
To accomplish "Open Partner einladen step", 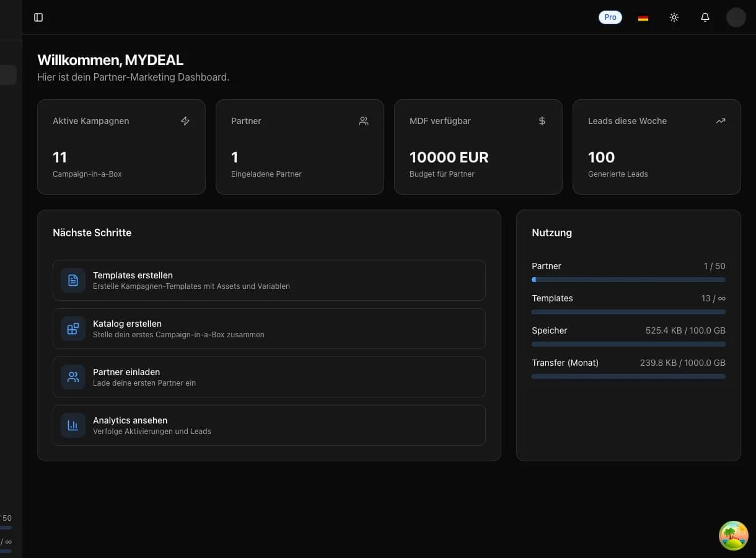I will (x=269, y=376).
